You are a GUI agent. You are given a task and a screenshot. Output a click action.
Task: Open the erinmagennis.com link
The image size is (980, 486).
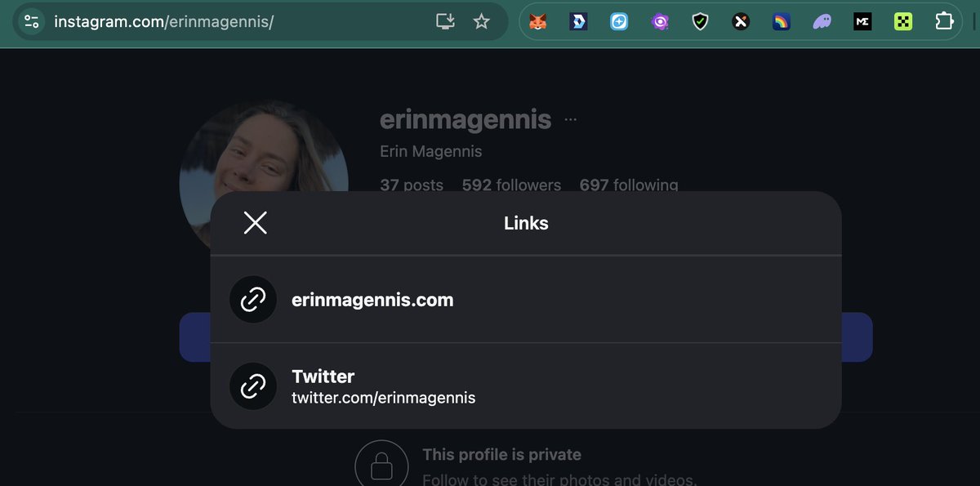tap(526, 300)
